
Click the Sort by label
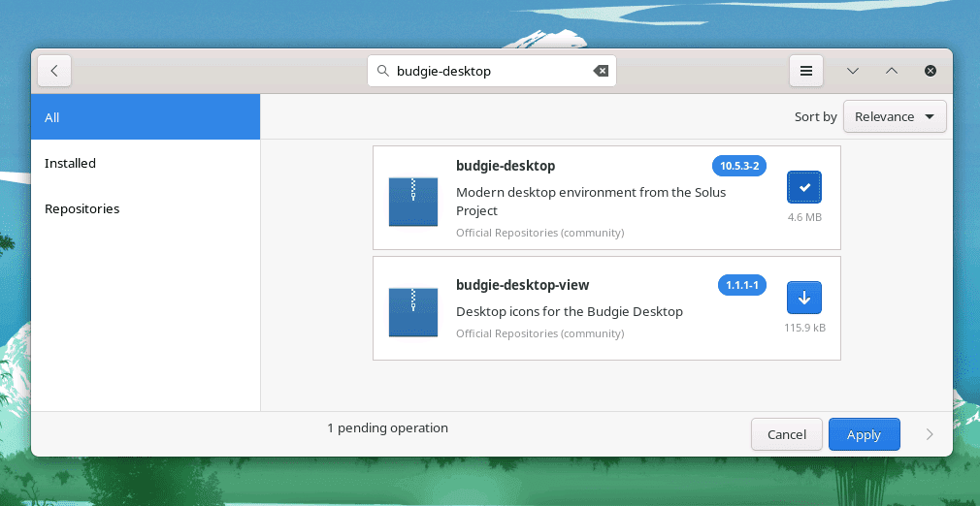tap(816, 117)
